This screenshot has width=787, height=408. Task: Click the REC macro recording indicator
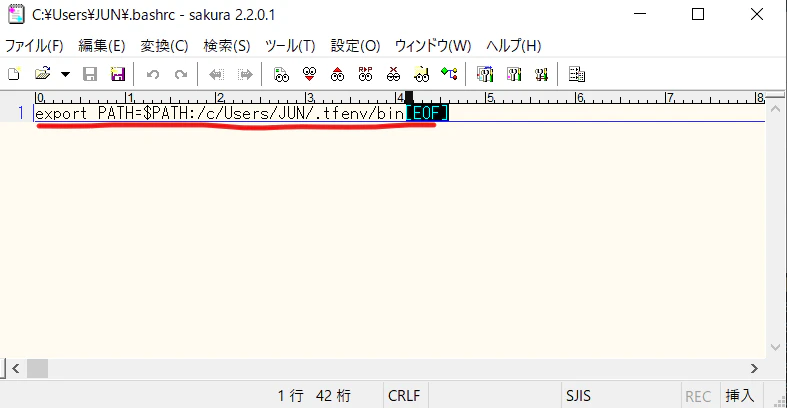pos(698,396)
